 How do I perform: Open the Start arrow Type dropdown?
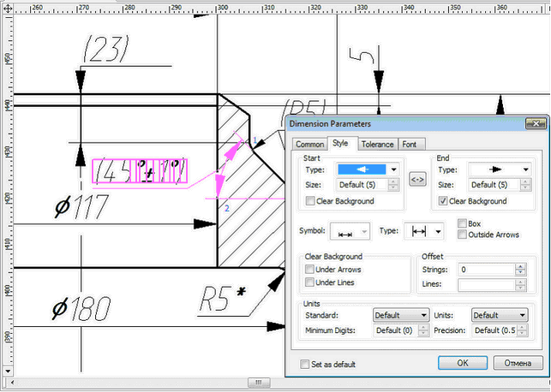click(x=393, y=169)
